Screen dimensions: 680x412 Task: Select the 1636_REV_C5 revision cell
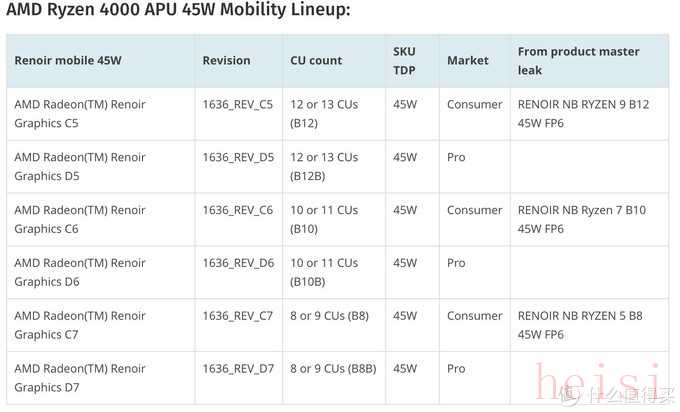[x=238, y=104]
